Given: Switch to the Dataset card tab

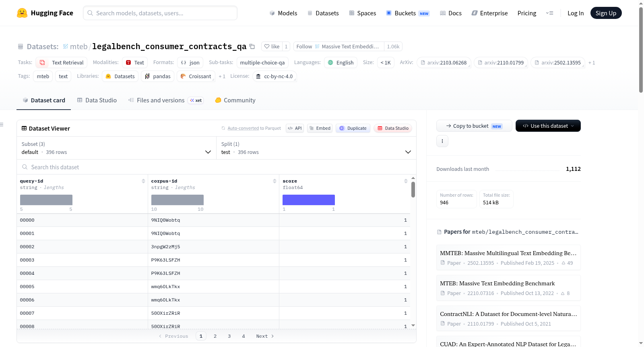Looking at the screenshot, I should pos(43,100).
